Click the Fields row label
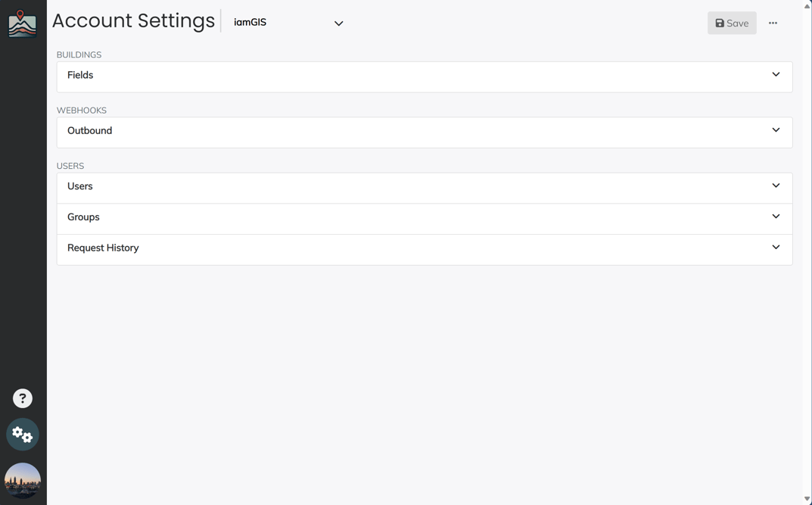Screen dimensions: 812x505 coord(80,75)
